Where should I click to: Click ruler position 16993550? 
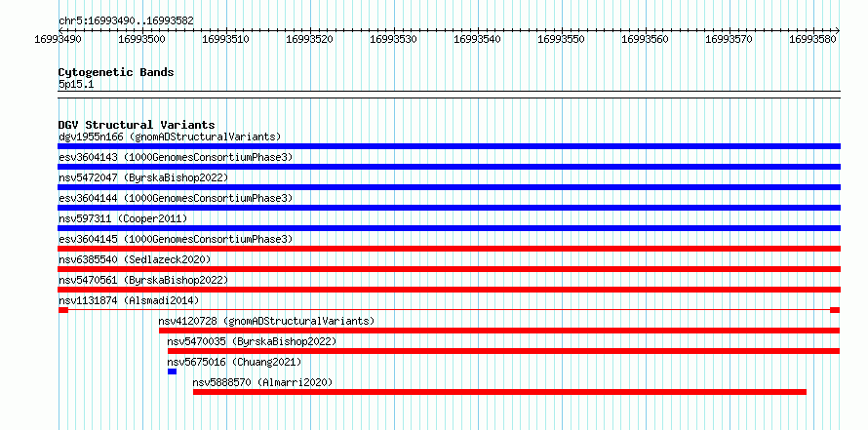[562, 39]
